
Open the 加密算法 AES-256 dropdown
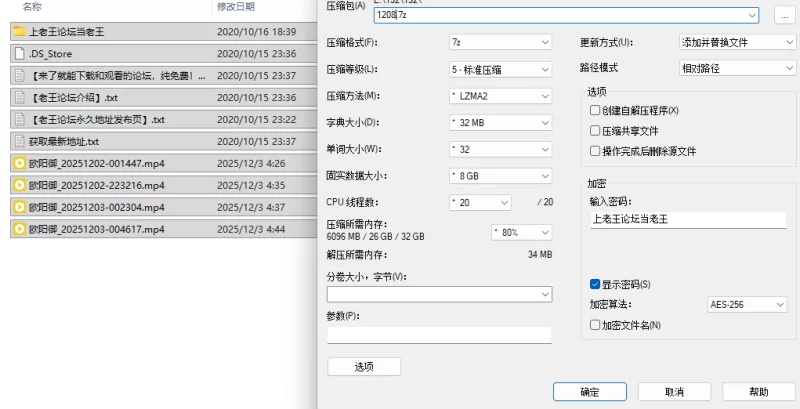747,304
